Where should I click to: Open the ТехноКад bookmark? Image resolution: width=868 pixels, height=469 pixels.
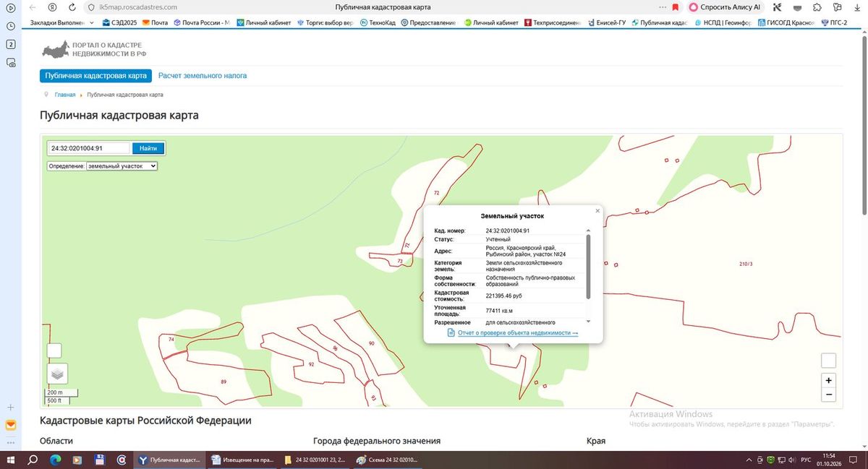(x=378, y=22)
